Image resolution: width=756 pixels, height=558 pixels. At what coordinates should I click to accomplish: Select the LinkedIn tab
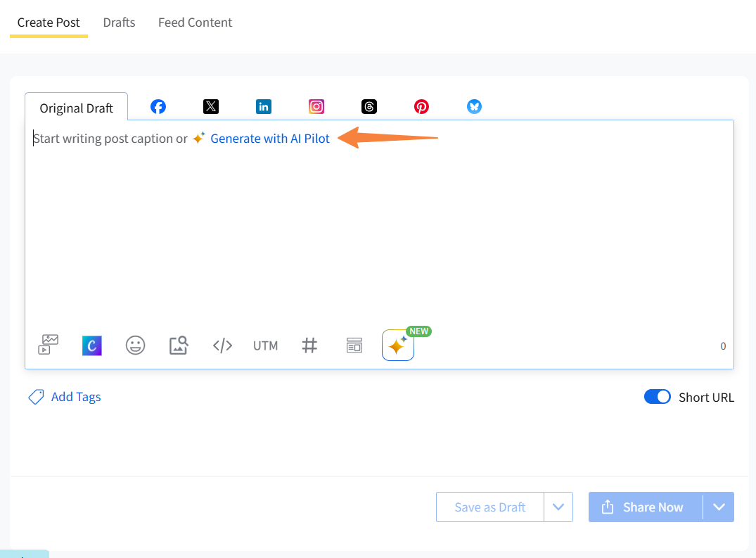click(264, 106)
